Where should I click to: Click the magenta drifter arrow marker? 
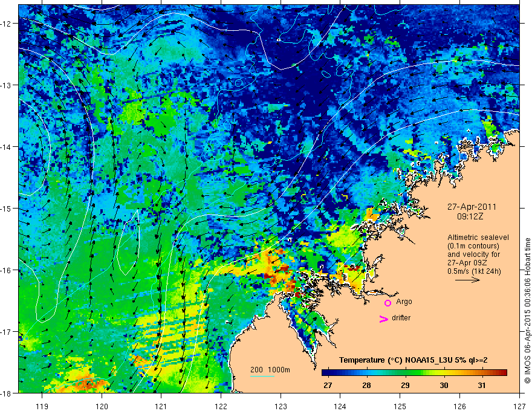383,319
